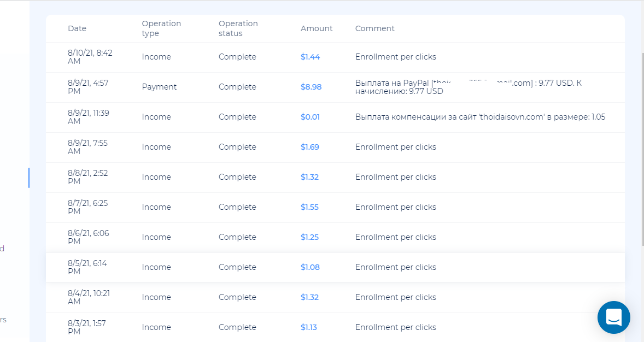Click the Date column header
Screen dimensions: 644x342
coord(77,28)
